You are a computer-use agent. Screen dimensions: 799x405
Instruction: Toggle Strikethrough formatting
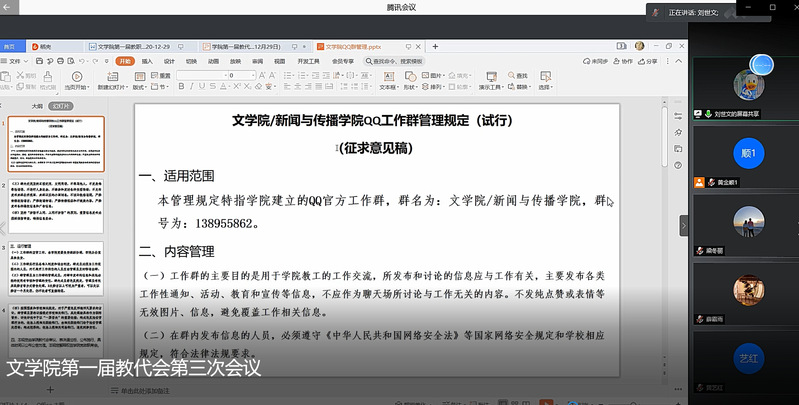pyautogui.click(x=212, y=87)
